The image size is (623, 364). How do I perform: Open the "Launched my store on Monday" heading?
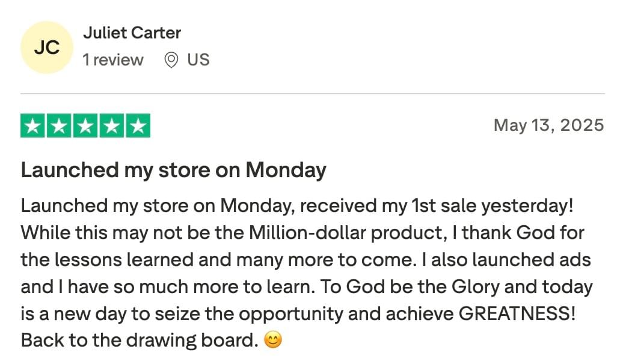point(174,171)
